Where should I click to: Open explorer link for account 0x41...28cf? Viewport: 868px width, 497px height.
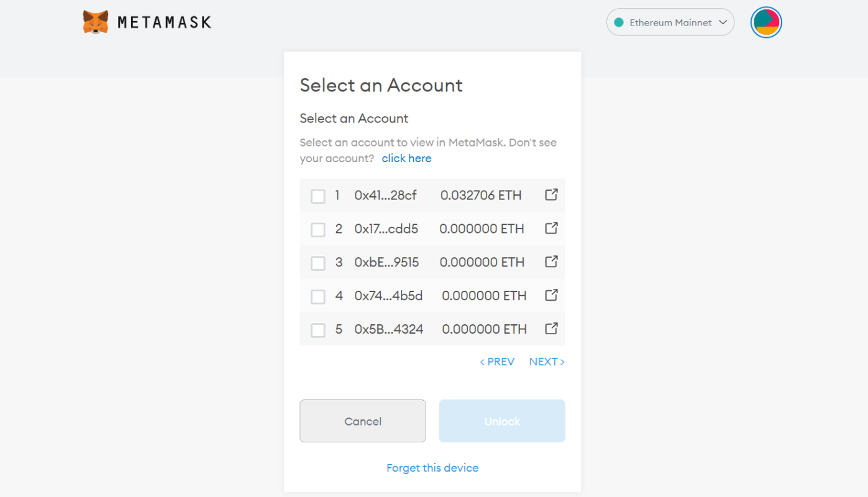pyautogui.click(x=551, y=195)
